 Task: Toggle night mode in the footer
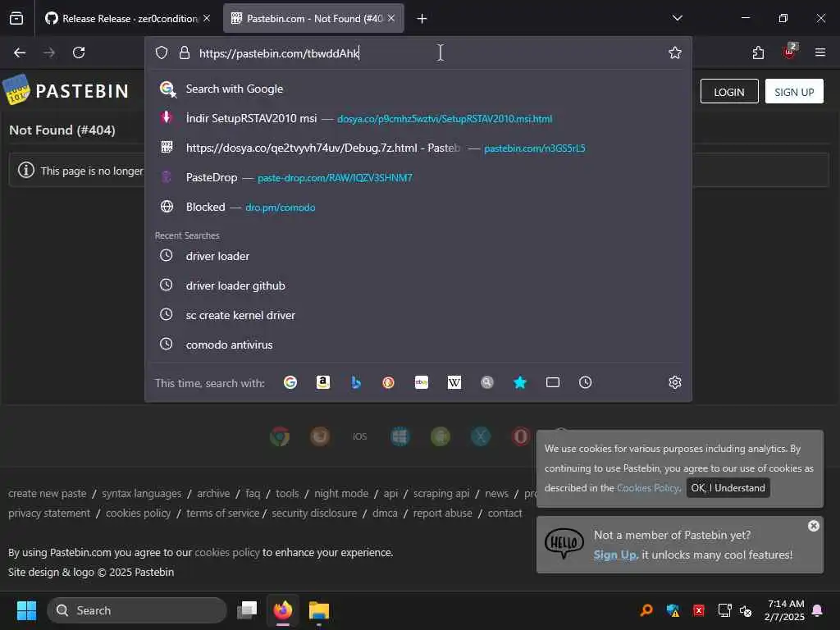pyautogui.click(x=341, y=493)
